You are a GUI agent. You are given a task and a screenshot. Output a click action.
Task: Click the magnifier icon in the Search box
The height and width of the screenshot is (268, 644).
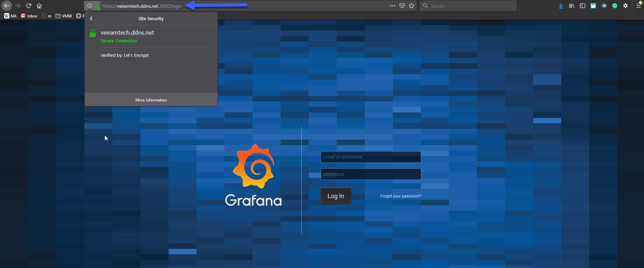[x=426, y=6]
